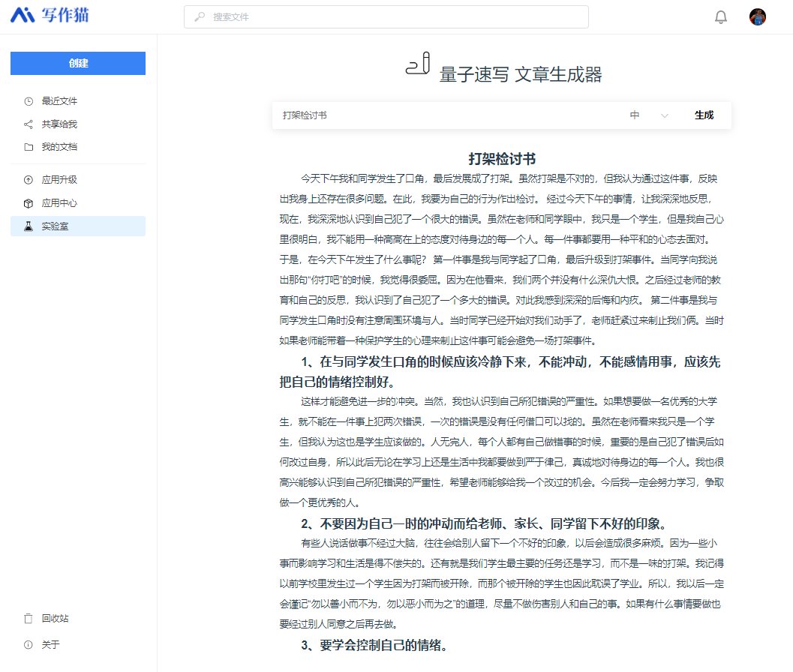
Task: Click the generated 打架检讨书 article heading
Action: point(502,159)
